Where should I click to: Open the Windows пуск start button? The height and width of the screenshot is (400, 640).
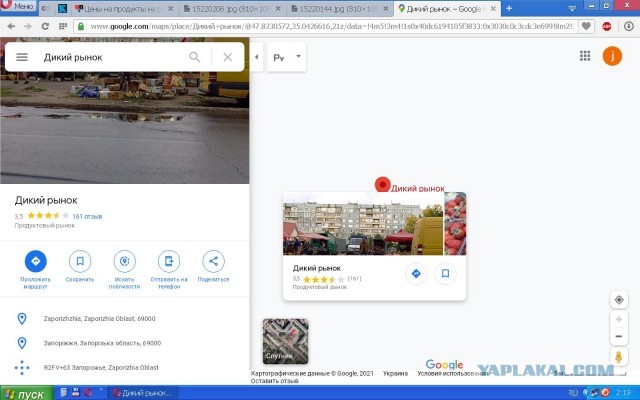click(x=26, y=394)
